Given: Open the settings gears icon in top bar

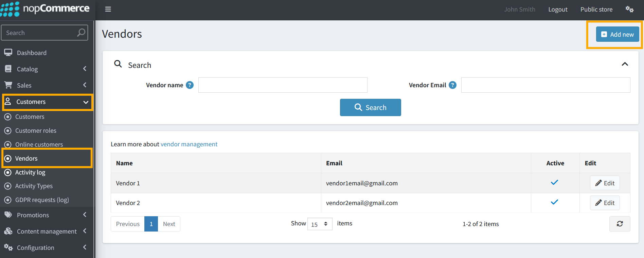Looking at the screenshot, I should tap(629, 9).
